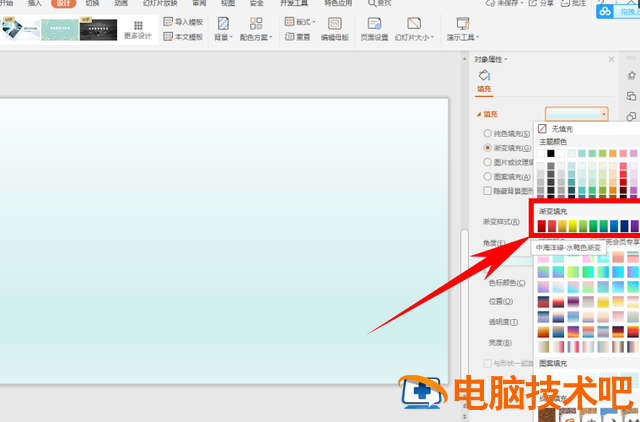Switch to 设计 design tab
Viewport: 640px width, 422px height.
coord(63,3)
